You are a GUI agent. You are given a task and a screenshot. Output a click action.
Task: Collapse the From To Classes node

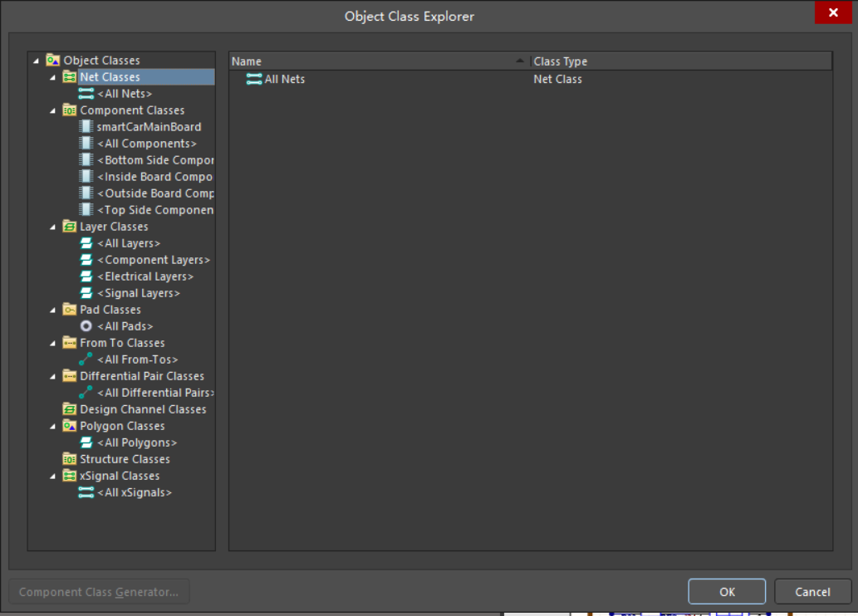click(52, 344)
